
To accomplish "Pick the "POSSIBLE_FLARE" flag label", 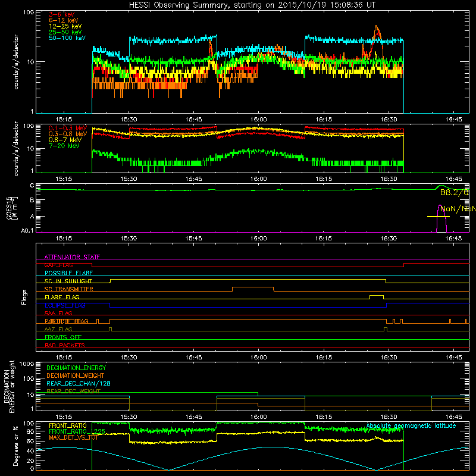I will [x=68, y=273].
